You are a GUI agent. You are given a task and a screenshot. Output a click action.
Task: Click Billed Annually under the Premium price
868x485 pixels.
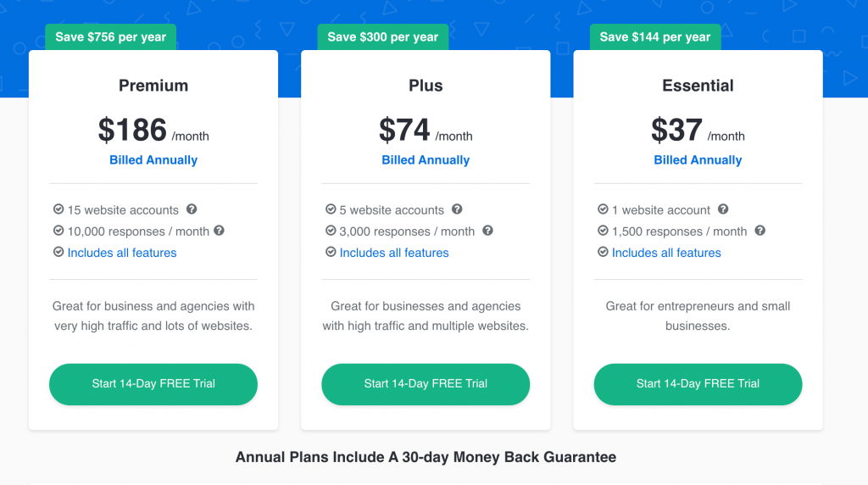153,160
